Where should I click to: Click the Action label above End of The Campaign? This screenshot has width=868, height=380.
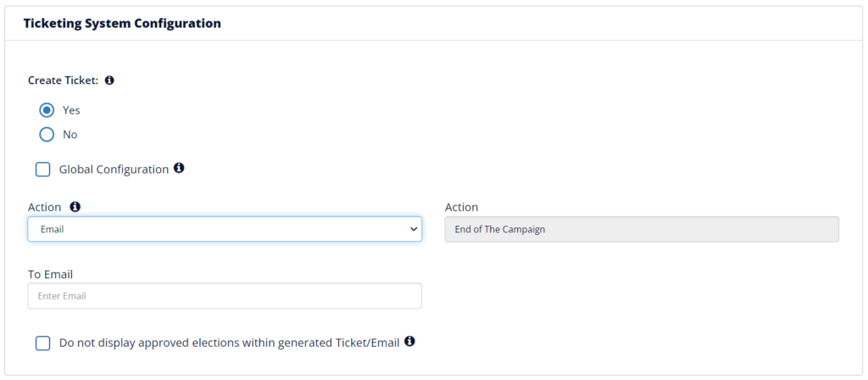tap(462, 207)
